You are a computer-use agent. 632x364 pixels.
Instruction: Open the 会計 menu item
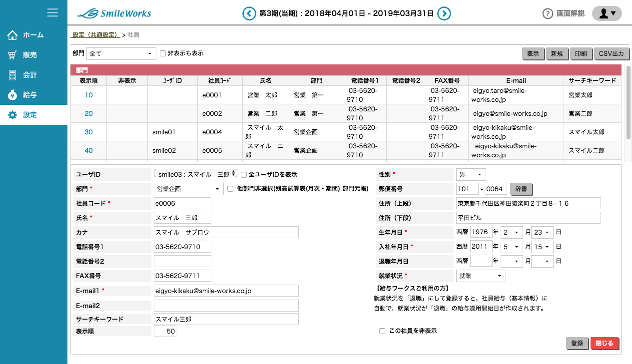point(33,75)
